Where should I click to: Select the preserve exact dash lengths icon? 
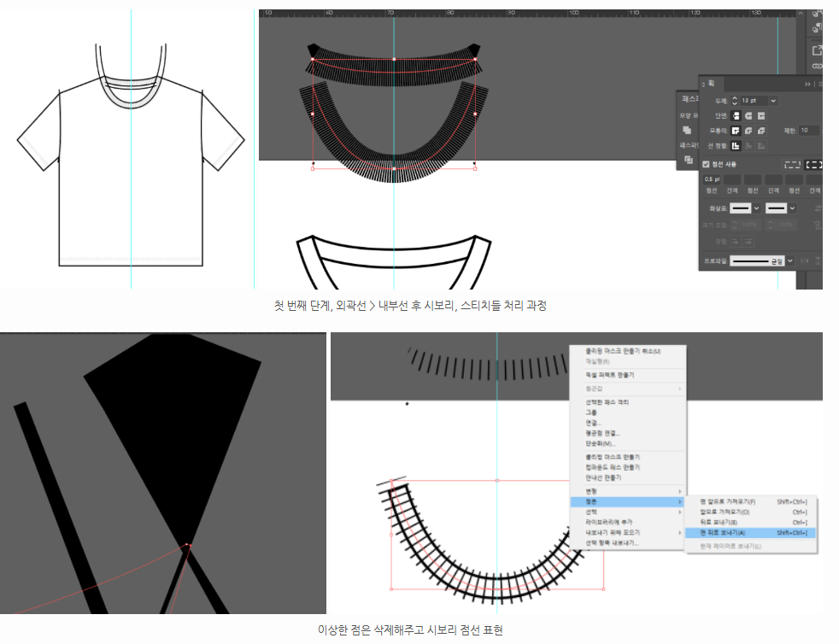[792, 164]
